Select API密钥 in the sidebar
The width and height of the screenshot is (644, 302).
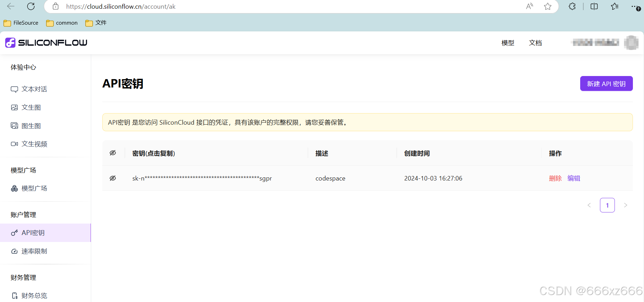tap(45, 233)
